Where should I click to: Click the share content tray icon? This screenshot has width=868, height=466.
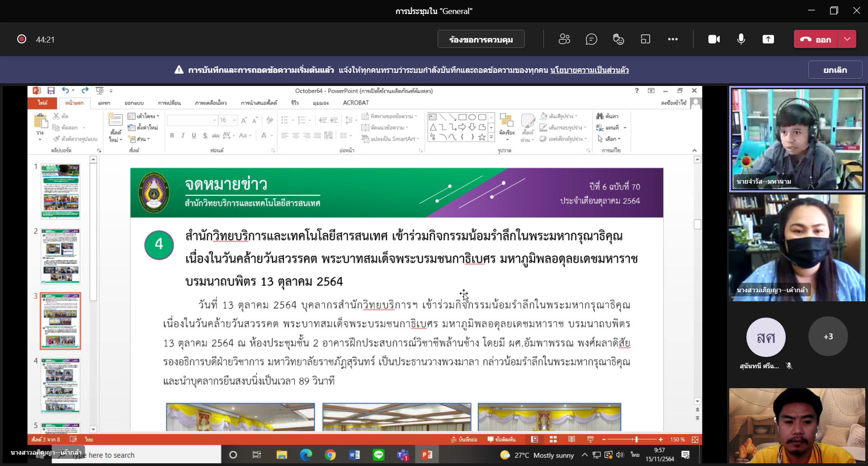point(768,39)
